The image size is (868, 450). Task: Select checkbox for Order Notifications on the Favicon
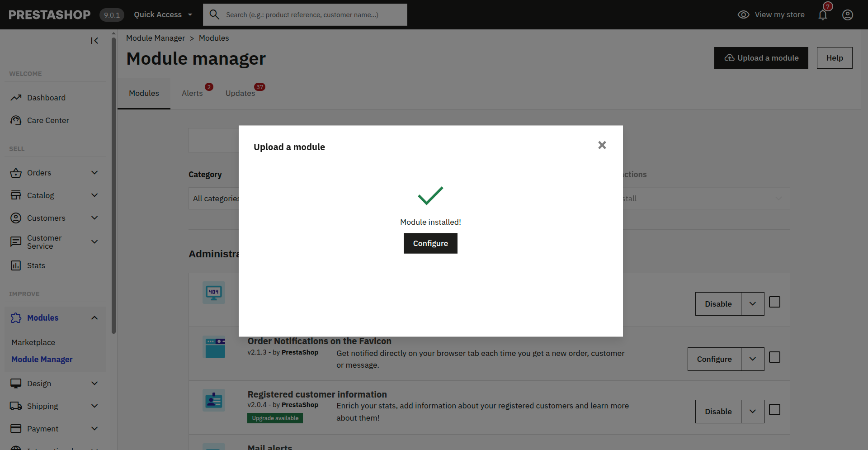tap(775, 357)
